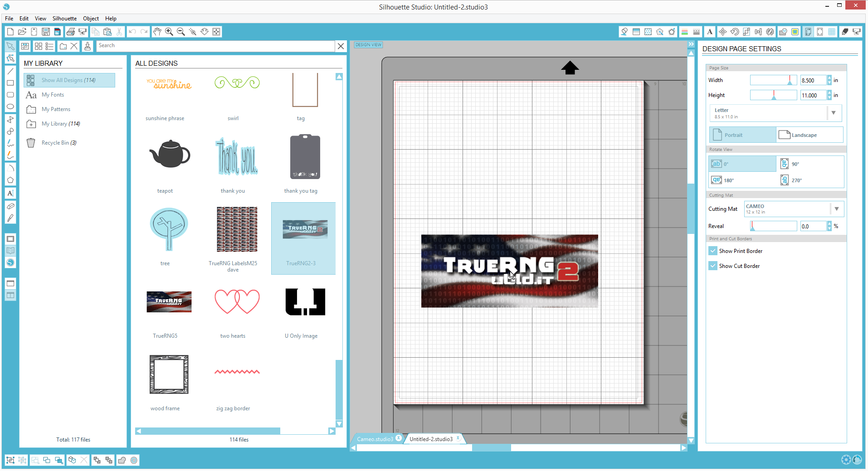Viewport: 868px width, 471px height.
Task: Open My Fonts in the library
Action: 53,95
